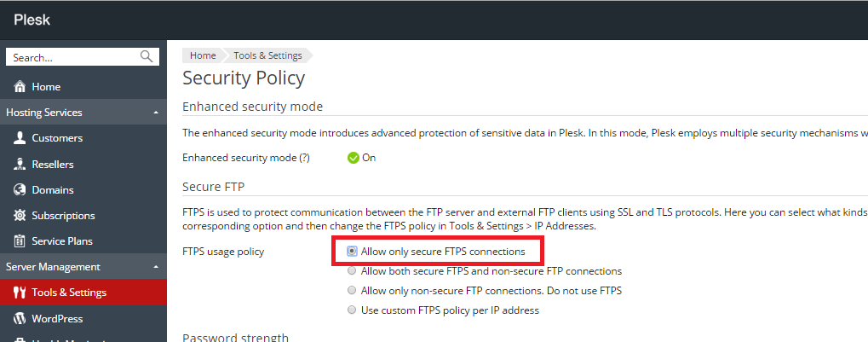Image resolution: width=868 pixels, height=342 pixels.
Task: Click the Home house icon in sidebar
Action: (20, 87)
